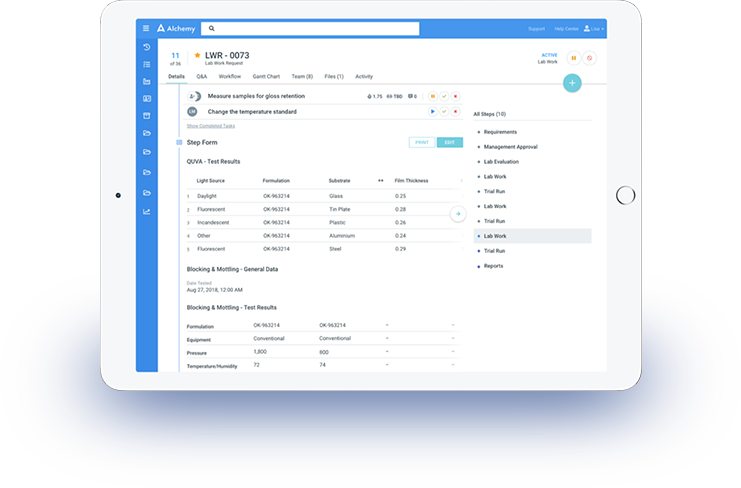Click the 1.75 time indicator on gloss task

(x=375, y=96)
